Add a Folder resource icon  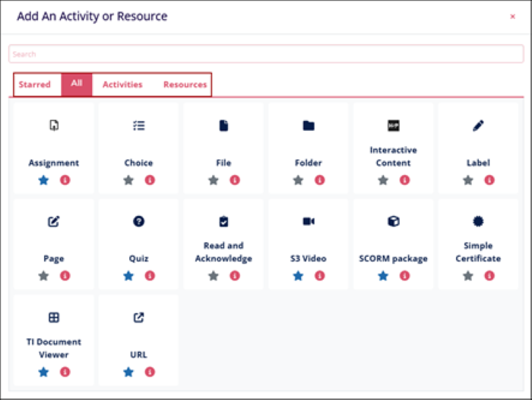coord(309,126)
